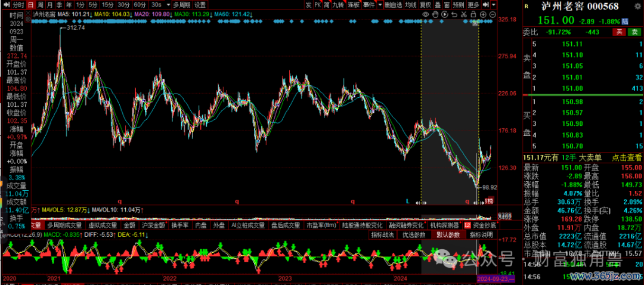Click the undo arrow icon above chart
Screen dimensions: 644x285
click(454, 14)
